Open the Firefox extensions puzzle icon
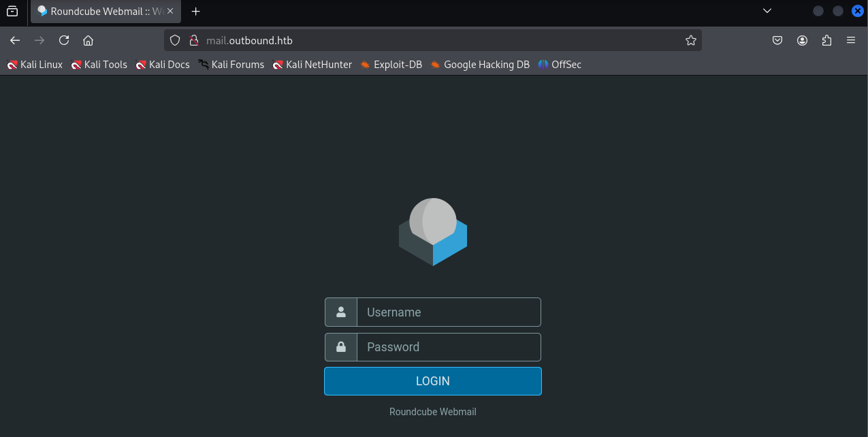 click(x=826, y=40)
